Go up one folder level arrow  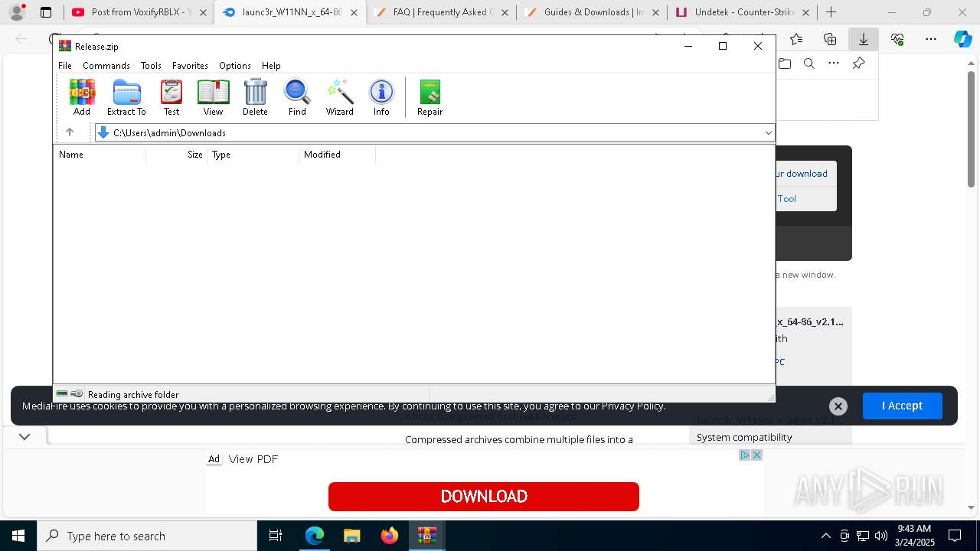pyautogui.click(x=70, y=132)
